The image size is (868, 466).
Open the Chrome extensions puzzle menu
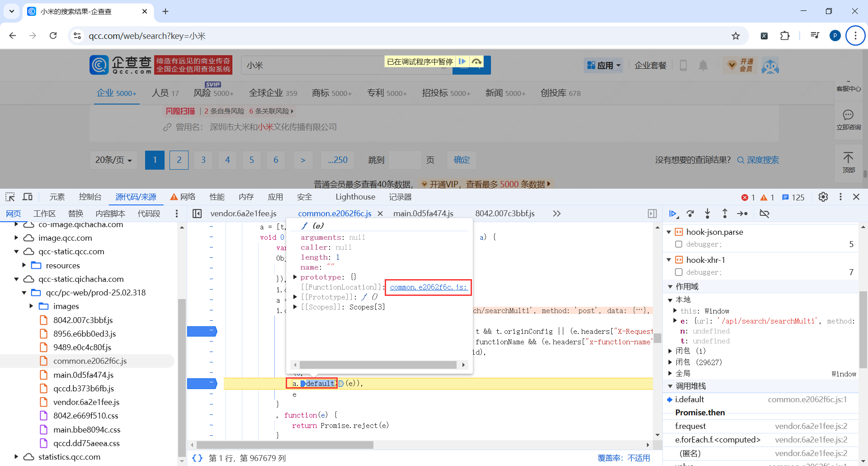[x=785, y=36]
